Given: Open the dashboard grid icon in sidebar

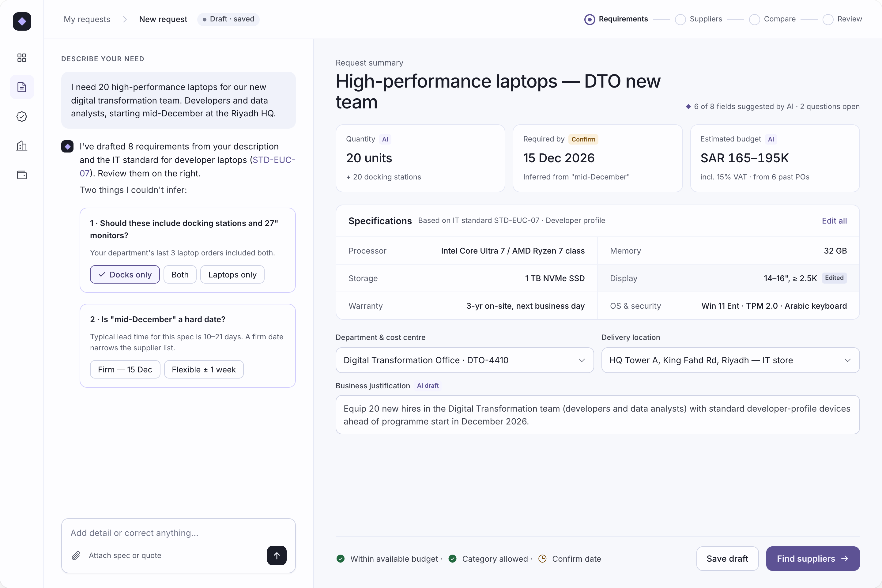Looking at the screenshot, I should [x=22, y=58].
